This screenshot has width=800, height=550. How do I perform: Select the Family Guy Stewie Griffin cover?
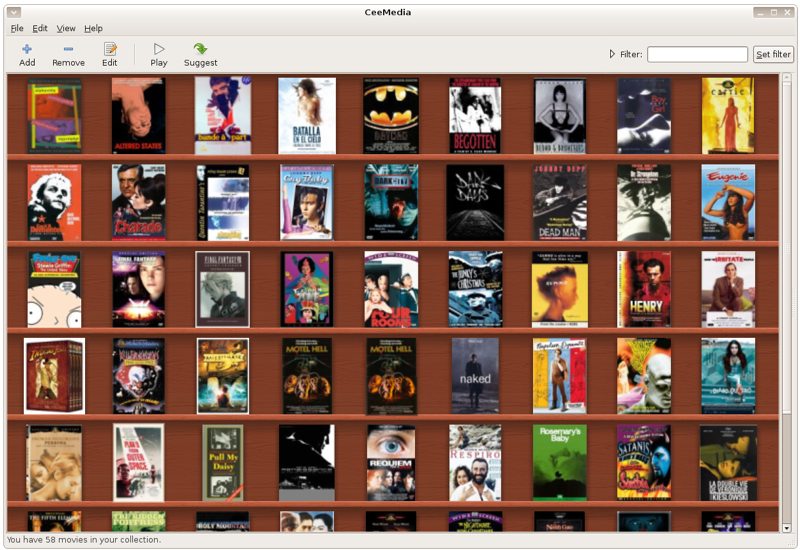tap(54, 289)
